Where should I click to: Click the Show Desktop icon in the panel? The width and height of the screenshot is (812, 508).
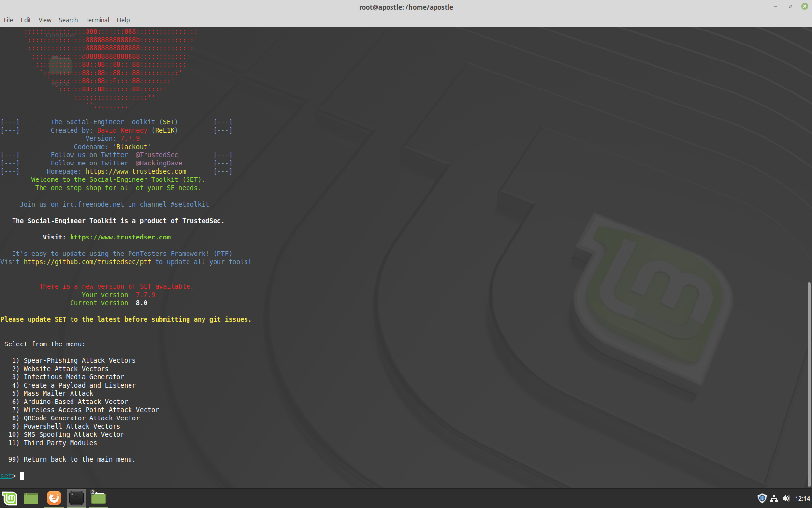[31, 498]
